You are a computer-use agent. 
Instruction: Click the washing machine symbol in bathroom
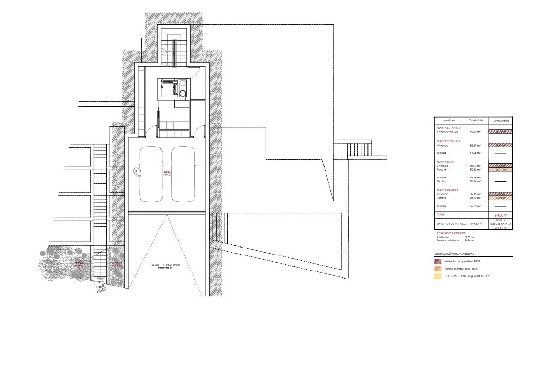coord(182,94)
